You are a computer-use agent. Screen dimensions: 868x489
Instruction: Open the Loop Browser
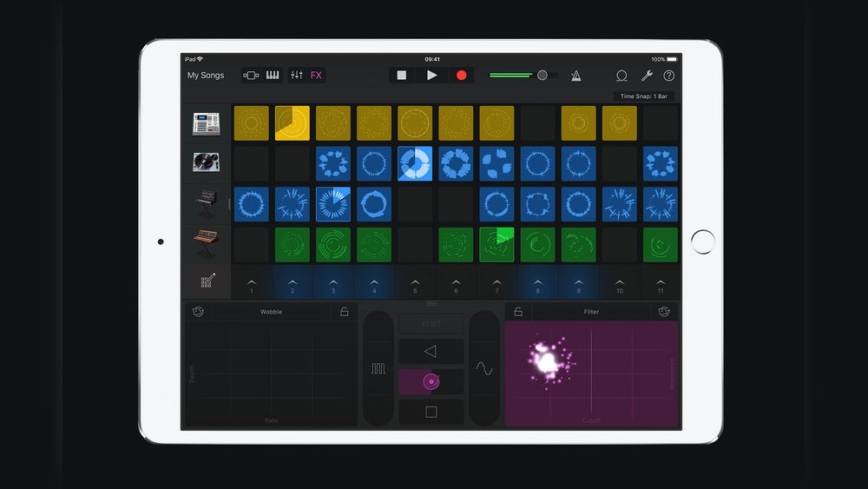click(x=621, y=76)
